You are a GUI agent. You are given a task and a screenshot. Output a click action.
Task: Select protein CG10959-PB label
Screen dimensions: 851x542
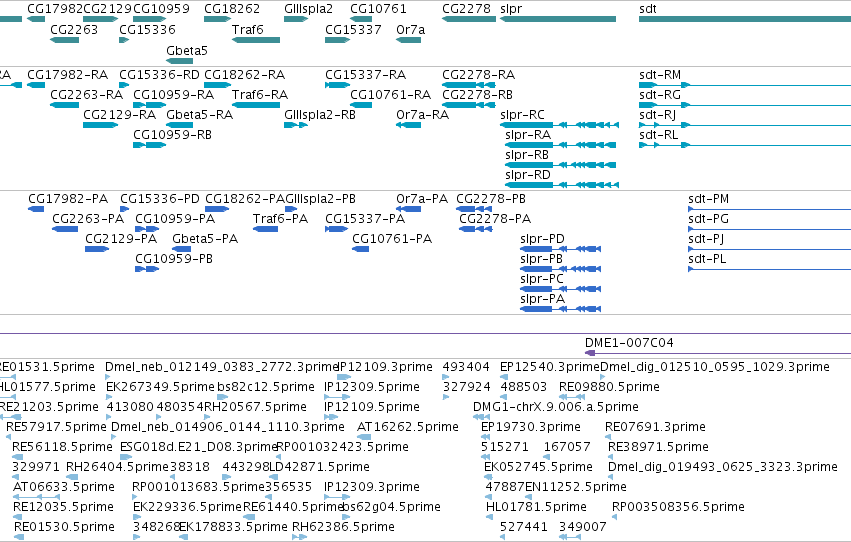coord(174,259)
